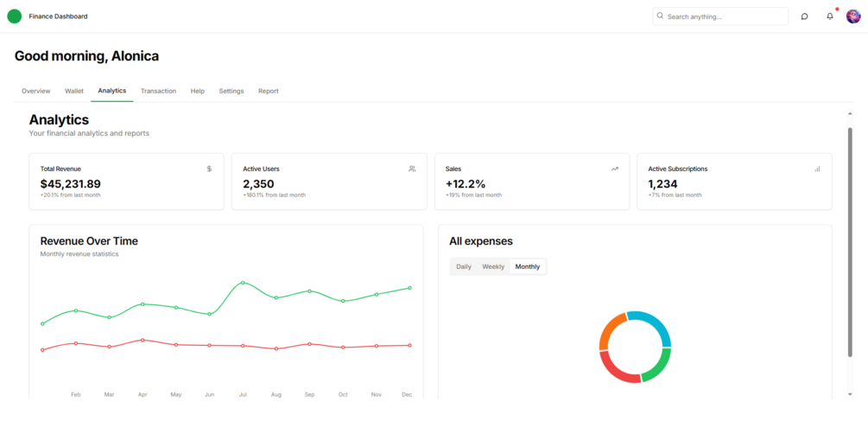
Task: Click the trend arrow icon on Sales card
Action: point(614,169)
